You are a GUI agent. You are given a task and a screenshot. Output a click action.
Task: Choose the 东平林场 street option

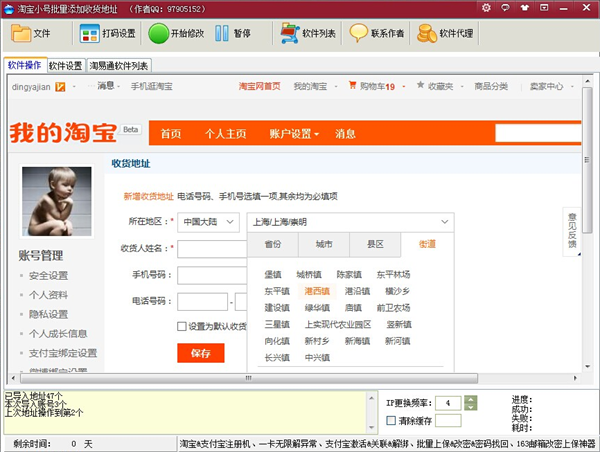pyautogui.click(x=393, y=274)
